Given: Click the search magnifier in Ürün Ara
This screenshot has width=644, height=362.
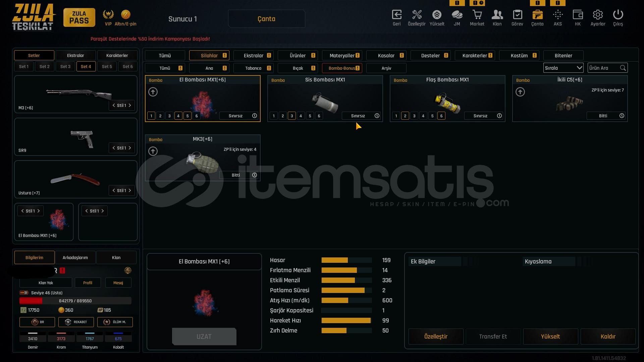Looking at the screenshot, I should point(623,68).
